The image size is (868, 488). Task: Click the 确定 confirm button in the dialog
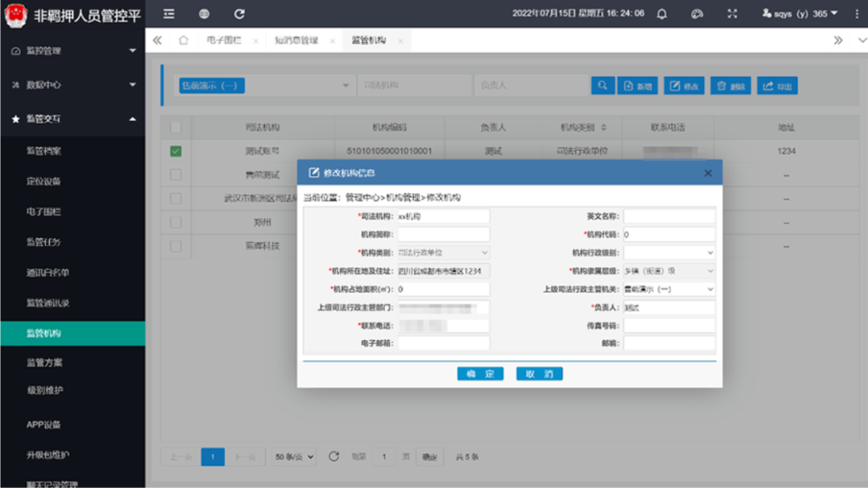(x=480, y=373)
